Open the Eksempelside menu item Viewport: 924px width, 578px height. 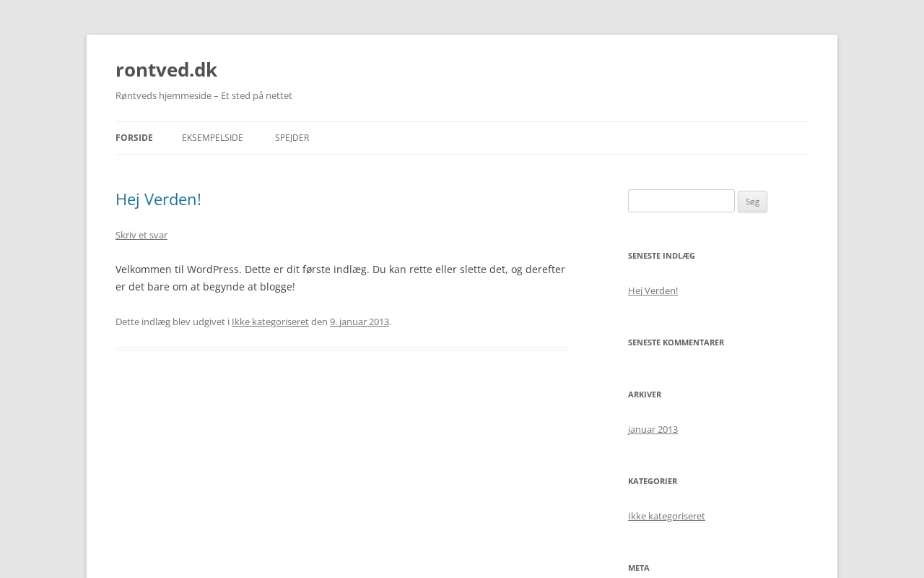(212, 138)
